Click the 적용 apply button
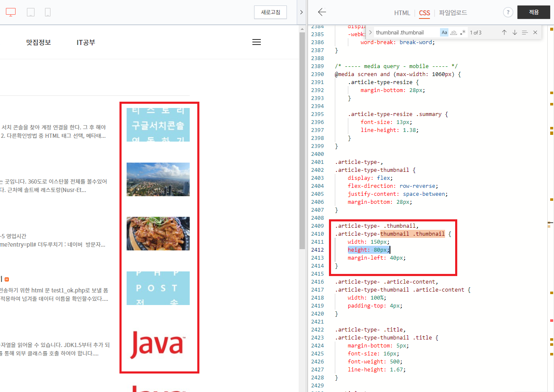 tap(534, 12)
